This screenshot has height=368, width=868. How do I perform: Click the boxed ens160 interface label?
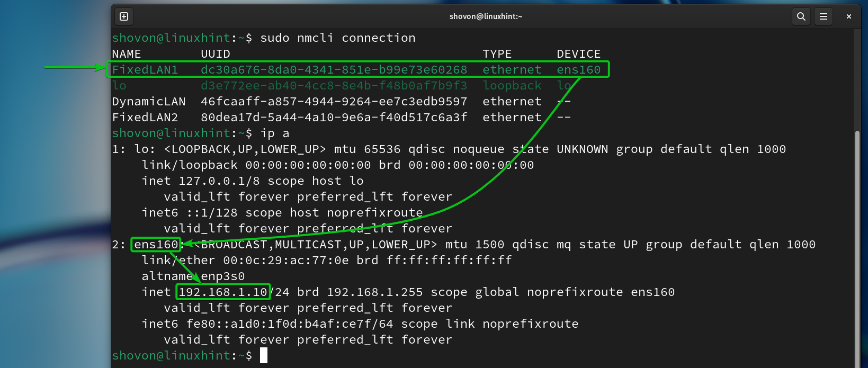(156, 244)
